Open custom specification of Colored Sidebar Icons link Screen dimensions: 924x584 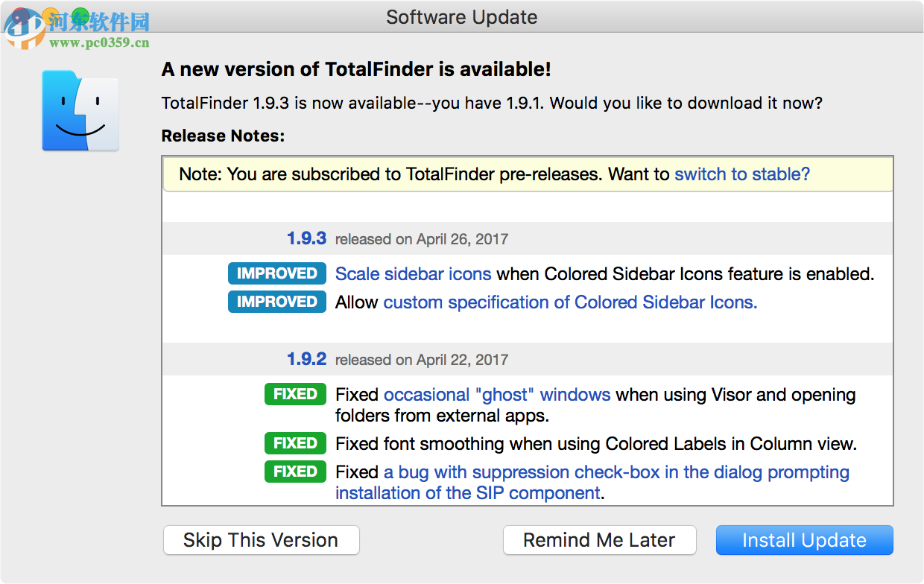click(570, 302)
